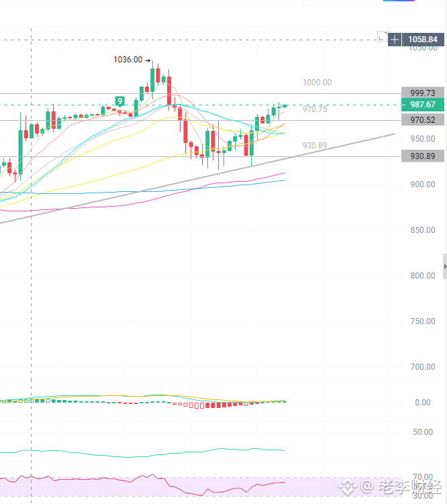Viewport: 447px width, 504px height.
Task: Click the 50.00 indicator axis label
Action: [x=423, y=432]
